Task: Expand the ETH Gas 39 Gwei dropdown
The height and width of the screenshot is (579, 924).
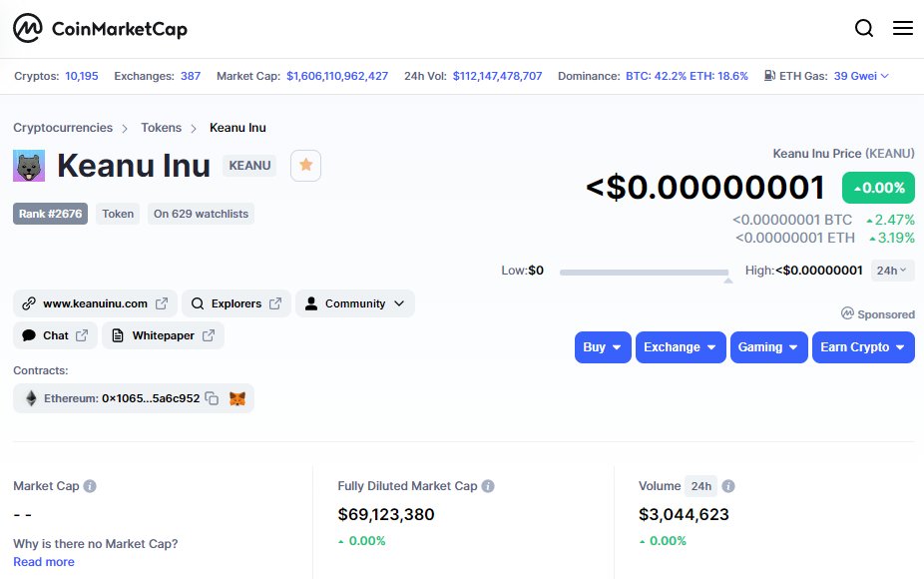Action: [861, 76]
